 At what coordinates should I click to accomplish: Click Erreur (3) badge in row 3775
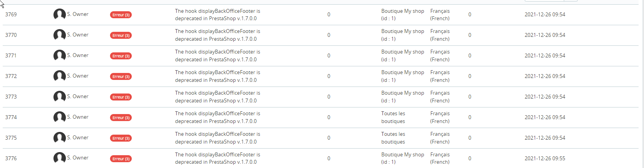coord(121,138)
